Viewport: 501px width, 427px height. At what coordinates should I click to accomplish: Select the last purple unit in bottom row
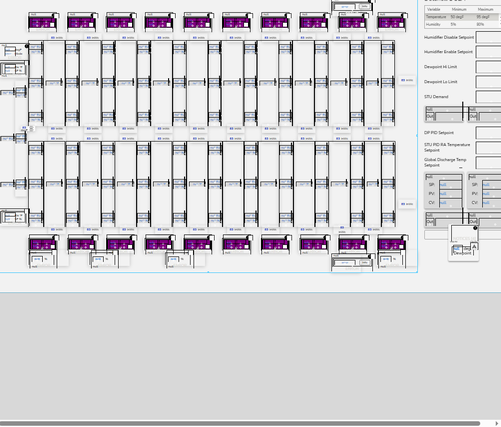(392, 245)
